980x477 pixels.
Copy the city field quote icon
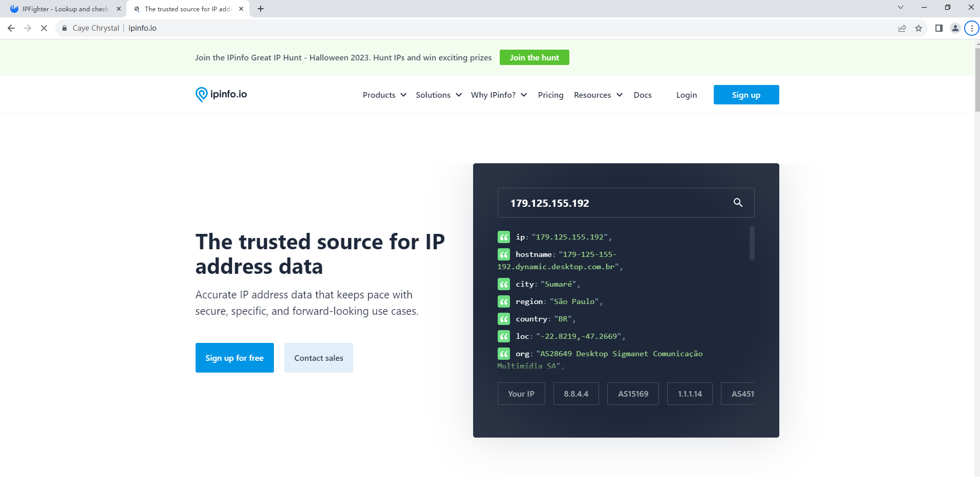504,284
